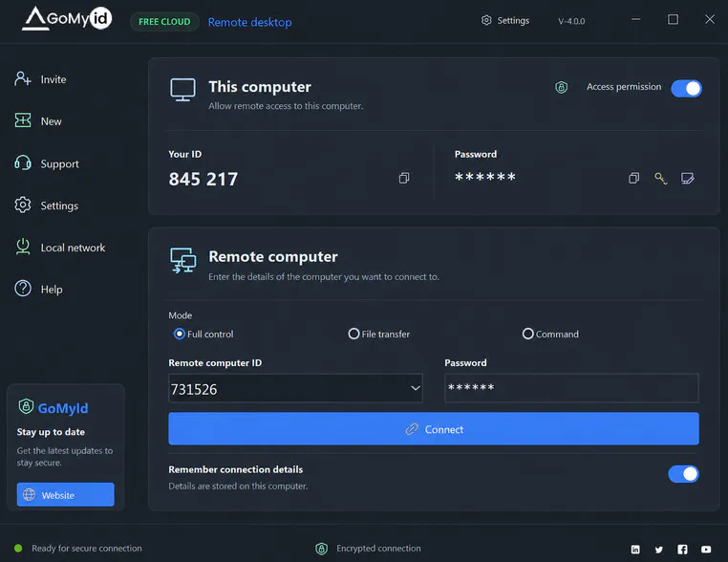Screen dimensions: 728x562
Task: Click Ready for secure connection status text
Action: [87, 549]
